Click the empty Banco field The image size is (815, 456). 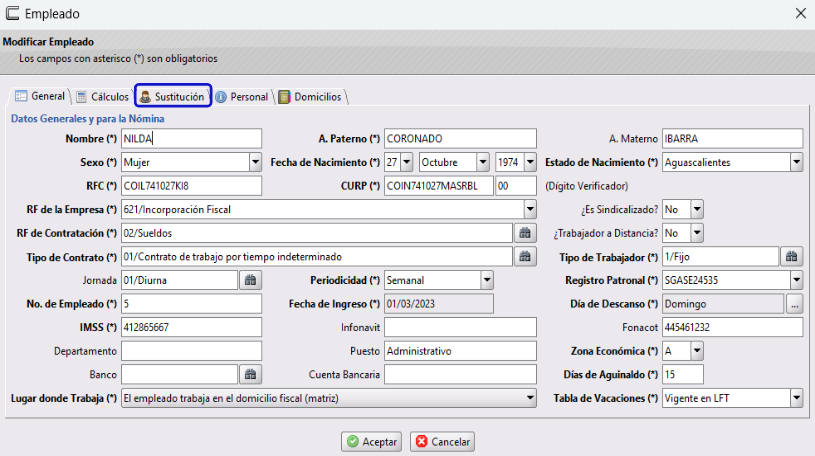tap(179, 374)
